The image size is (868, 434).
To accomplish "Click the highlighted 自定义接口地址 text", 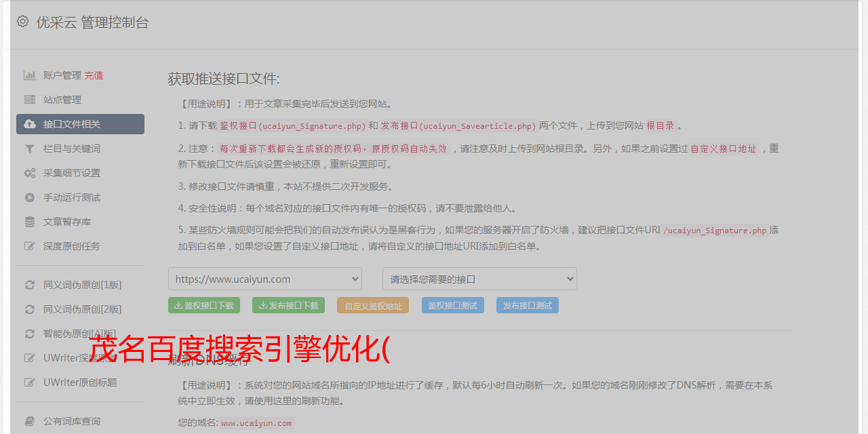I will coord(724,149).
